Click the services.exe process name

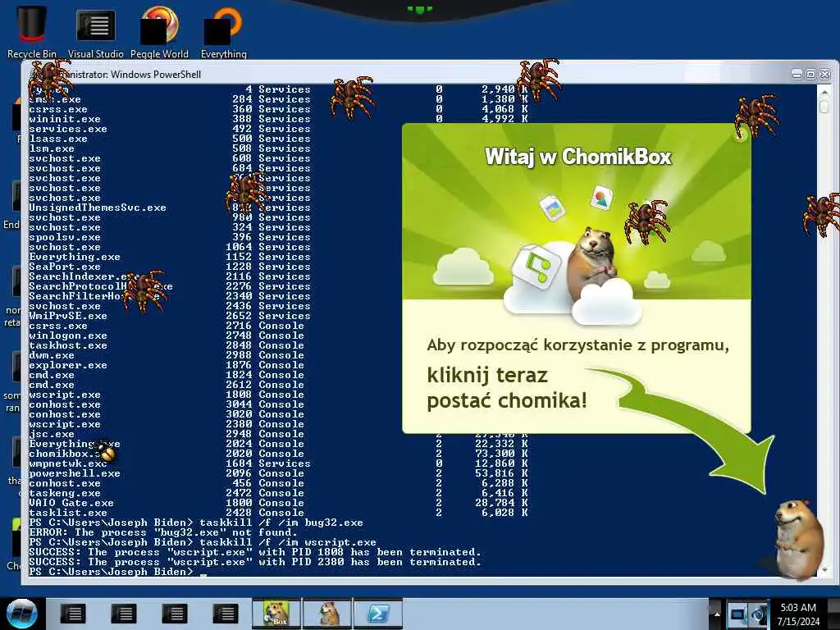coord(68,129)
